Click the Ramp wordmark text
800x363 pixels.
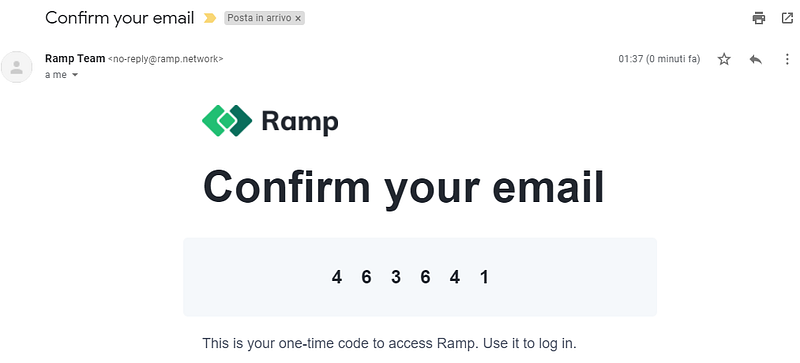tap(300, 122)
